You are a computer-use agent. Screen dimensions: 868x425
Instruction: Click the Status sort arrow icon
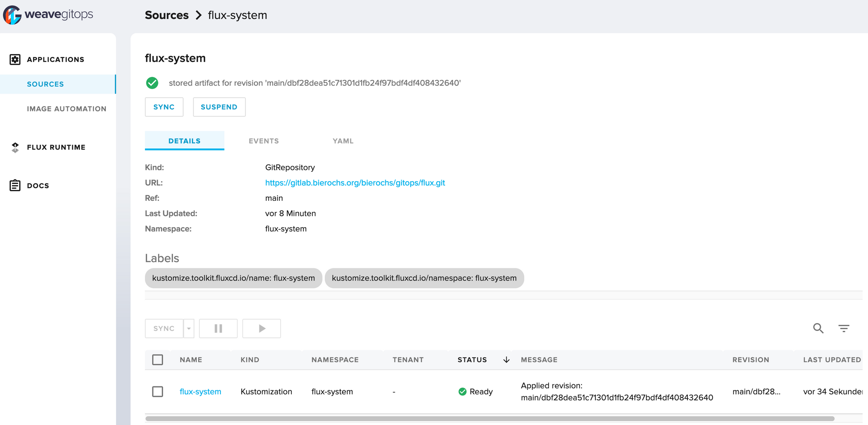(x=506, y=360)
